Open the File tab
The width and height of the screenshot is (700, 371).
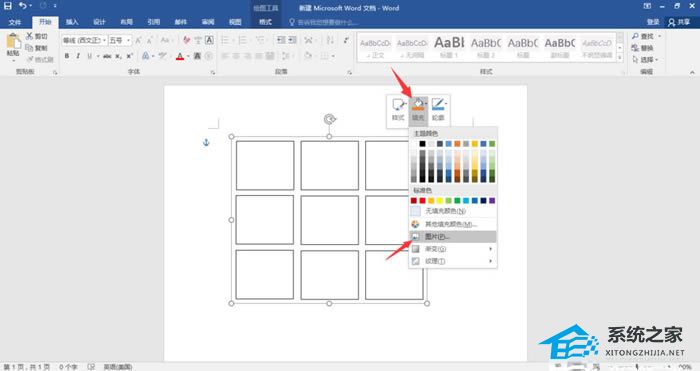(15, 22)
